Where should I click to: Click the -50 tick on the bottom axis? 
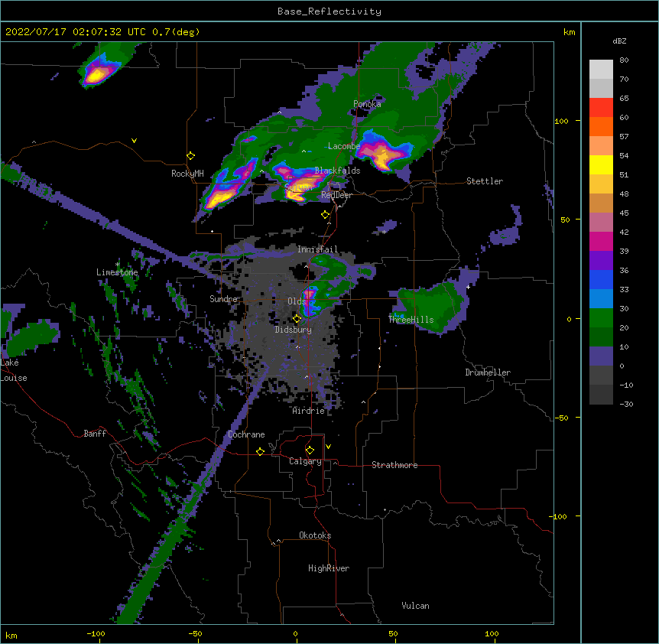pyautogui.click(x=195, y=633)
